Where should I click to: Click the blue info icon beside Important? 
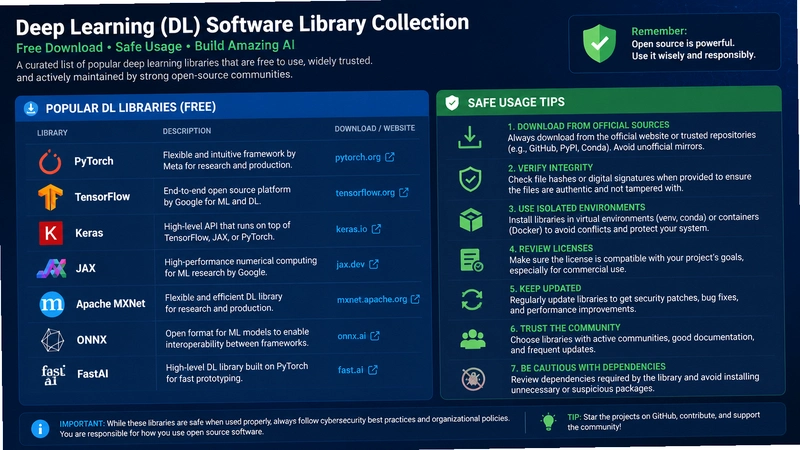40,429
